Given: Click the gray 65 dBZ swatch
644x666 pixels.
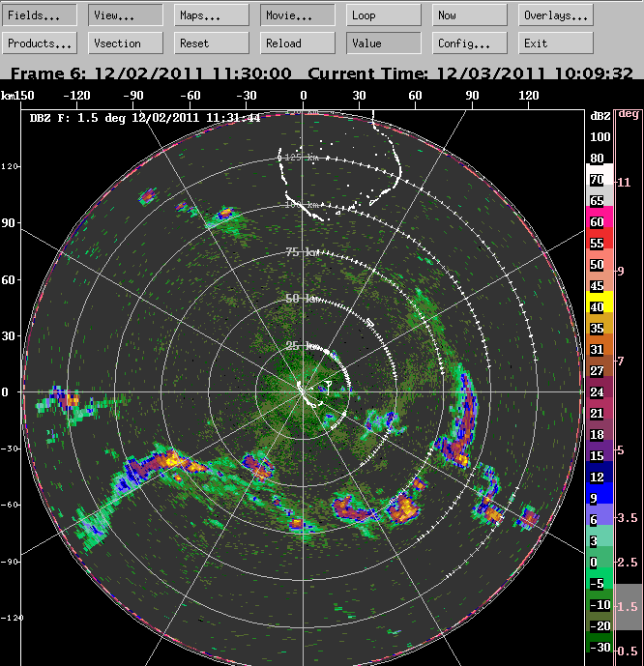Looking at the screenshot, I should [x=600, y=195].
